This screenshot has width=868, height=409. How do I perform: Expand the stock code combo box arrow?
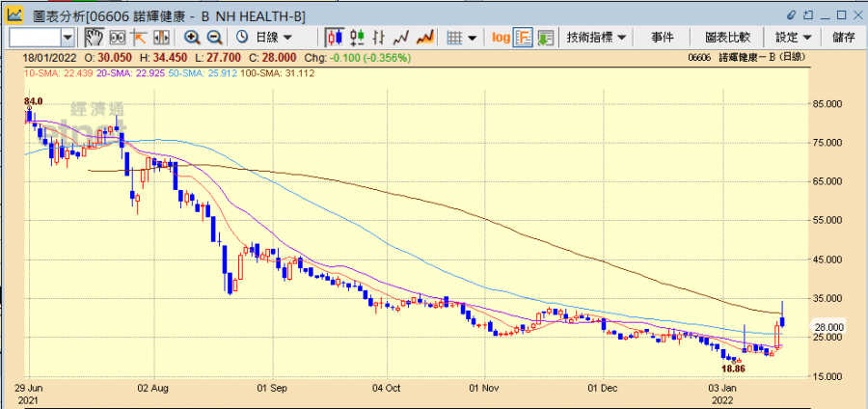click(68, 37)
